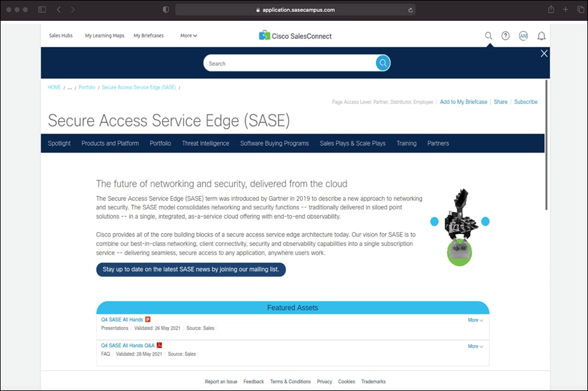Open Software Buying Programs tab
Viewport: 588px width, 391px height.
pos(275,143)
